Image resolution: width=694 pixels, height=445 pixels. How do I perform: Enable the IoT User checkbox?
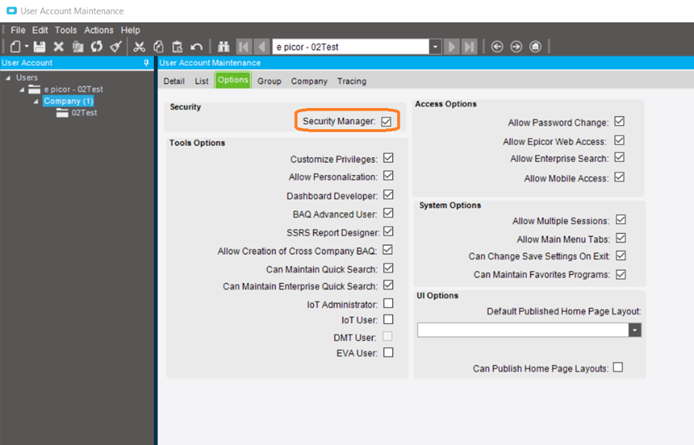(x=388, y=319)
